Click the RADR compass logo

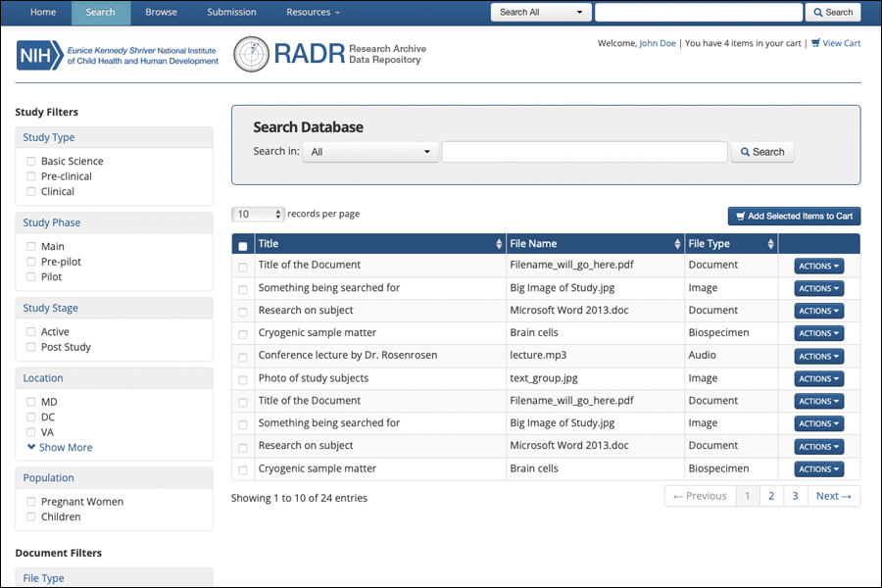point(251,56)
